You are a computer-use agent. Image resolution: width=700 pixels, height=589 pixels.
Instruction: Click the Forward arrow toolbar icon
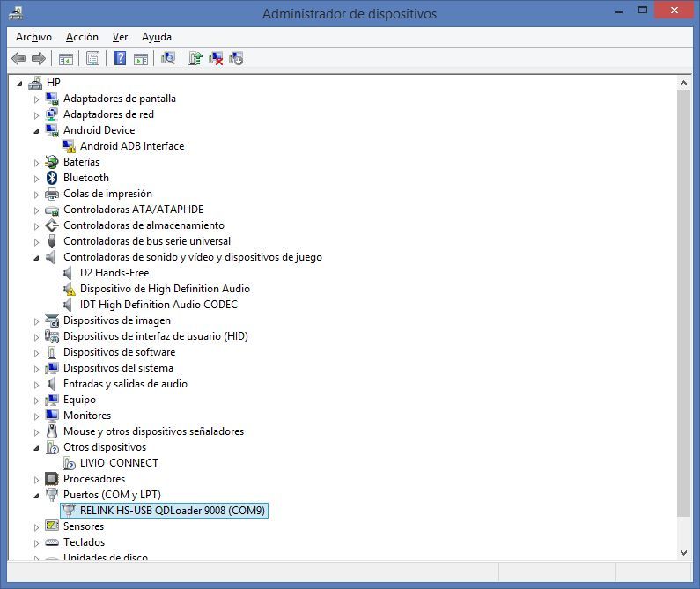click(39, 58)
